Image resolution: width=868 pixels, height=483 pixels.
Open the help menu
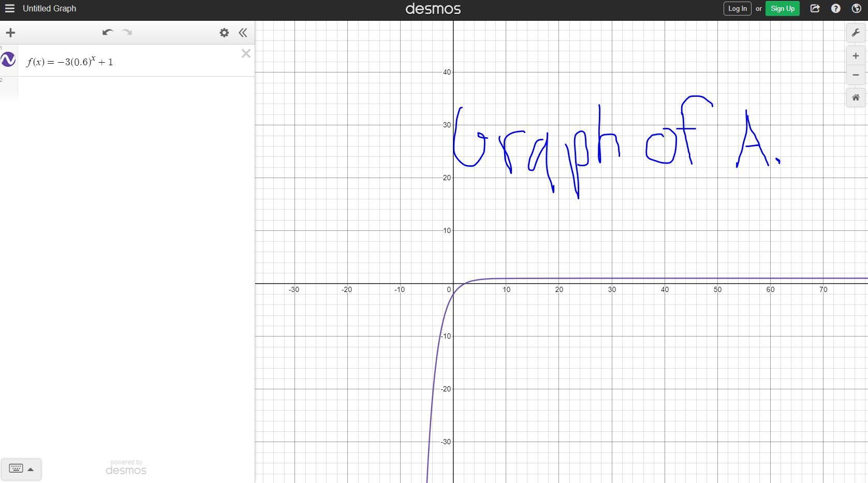[x=835, y=8]
